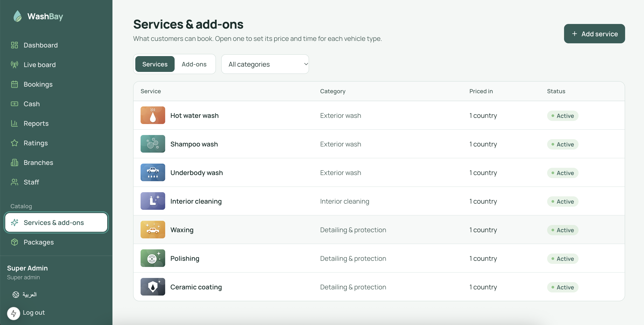Open the Hot water wash service name
The width and height of the screenshot is (644, 325).
pyautogui.click(x=194, y=116)
